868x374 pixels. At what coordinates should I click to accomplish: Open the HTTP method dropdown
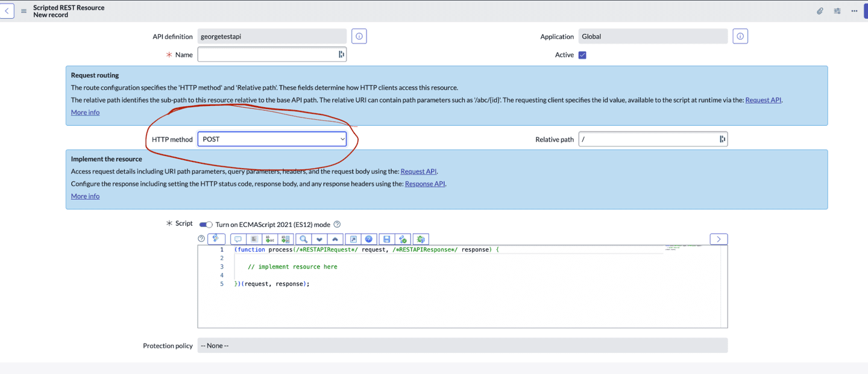tap(272, 139)
